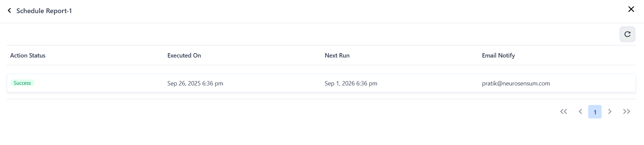Jump to the last page of results

click(626, 112)
